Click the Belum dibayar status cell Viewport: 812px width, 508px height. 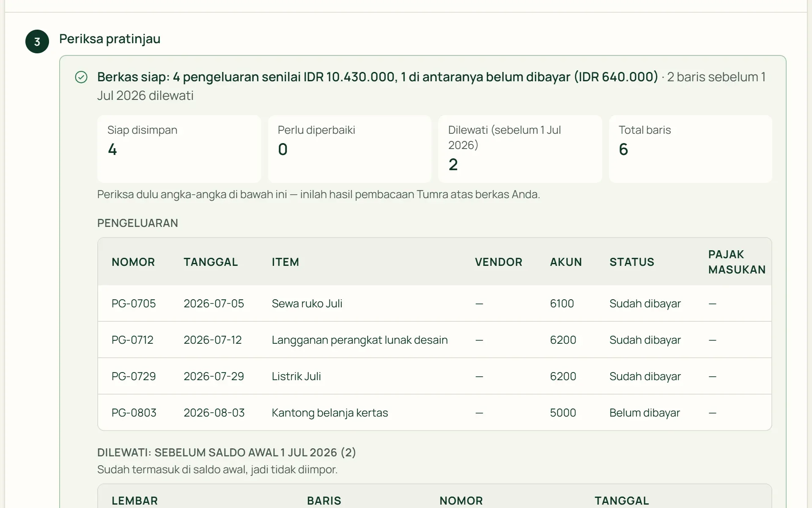point(645,413)
